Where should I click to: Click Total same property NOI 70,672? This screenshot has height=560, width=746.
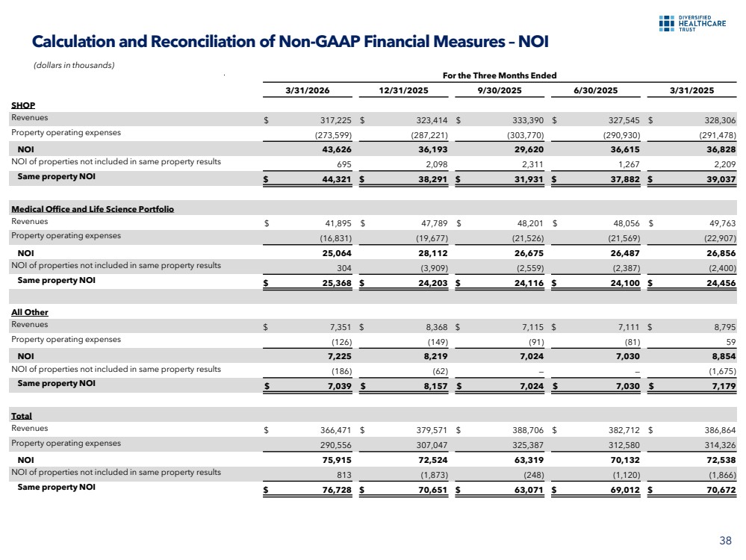click(721, 490)
